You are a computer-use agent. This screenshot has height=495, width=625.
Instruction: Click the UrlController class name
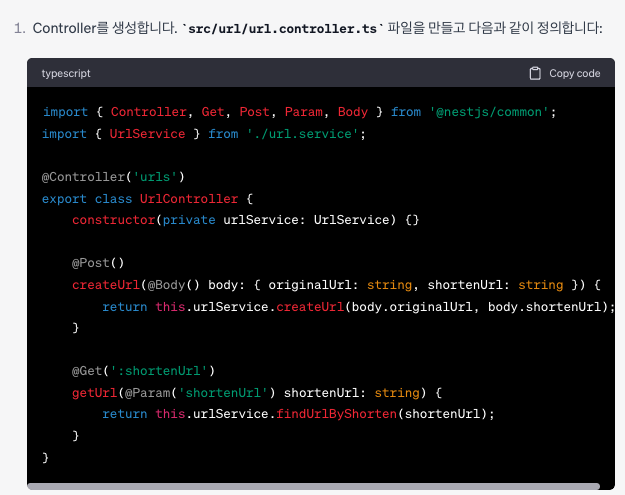pyautogui.click(x=189, y=198)
